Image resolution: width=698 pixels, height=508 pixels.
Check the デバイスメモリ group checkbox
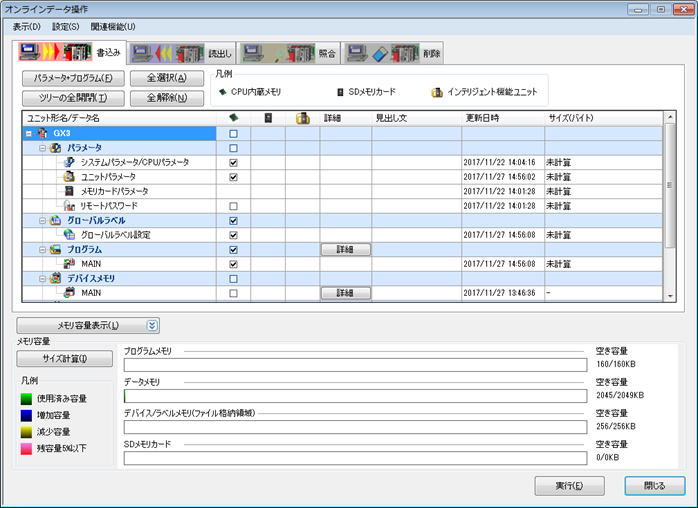point(233,279)
